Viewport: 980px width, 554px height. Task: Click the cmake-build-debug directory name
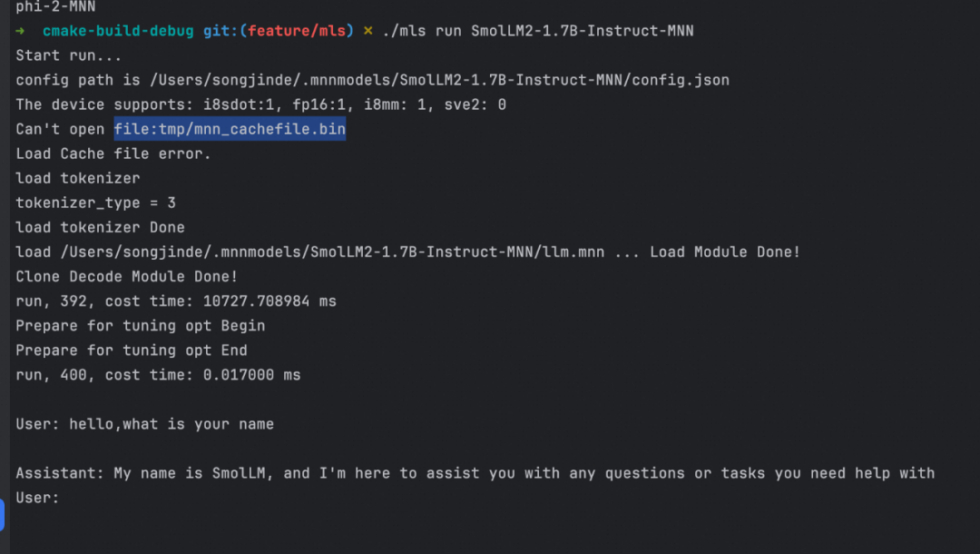point(118,31)
